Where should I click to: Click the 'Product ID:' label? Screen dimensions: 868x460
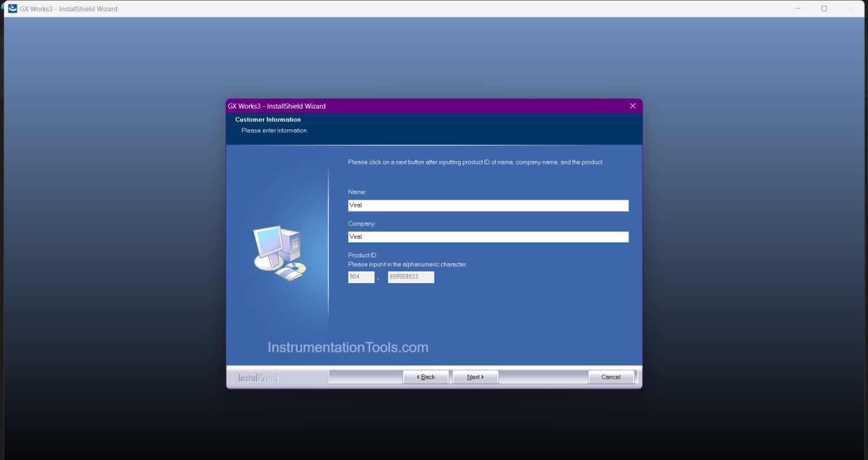point(363,255)
